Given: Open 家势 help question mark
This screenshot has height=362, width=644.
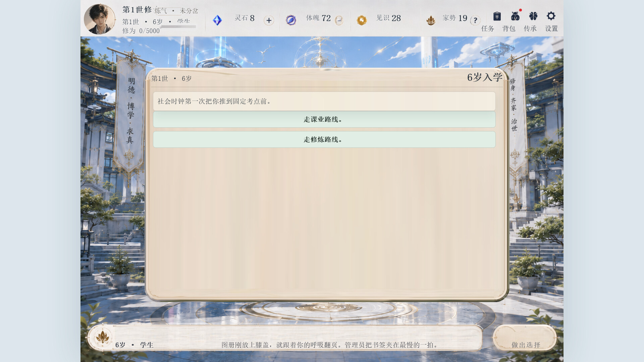Looking at the screenshot, I should pyautogui.click(x=475, y=20).
